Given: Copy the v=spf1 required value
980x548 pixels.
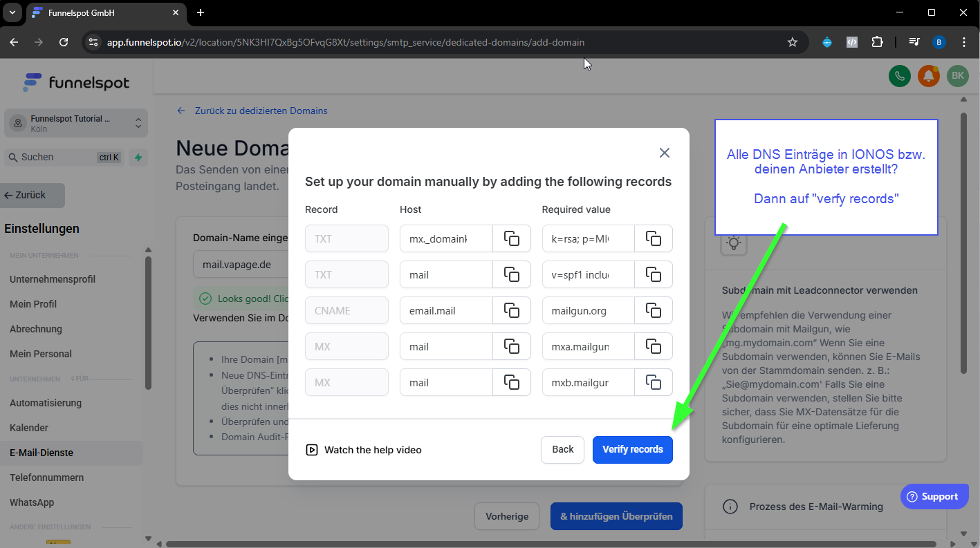Looking at the screenshot, I should [654, 274].
